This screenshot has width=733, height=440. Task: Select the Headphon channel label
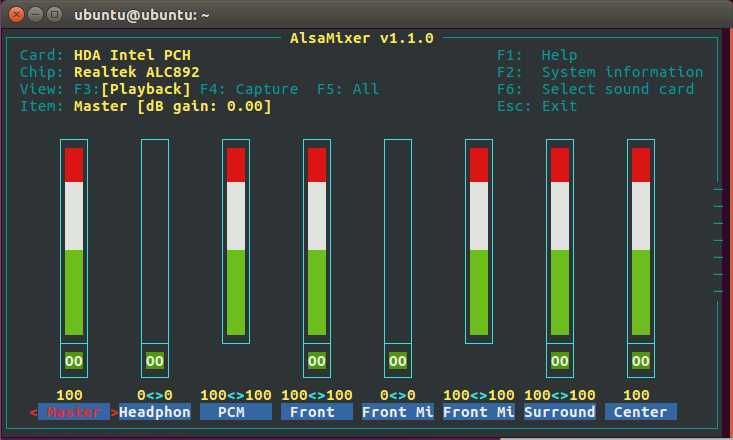pyautogui.click(x=155, y=412)
